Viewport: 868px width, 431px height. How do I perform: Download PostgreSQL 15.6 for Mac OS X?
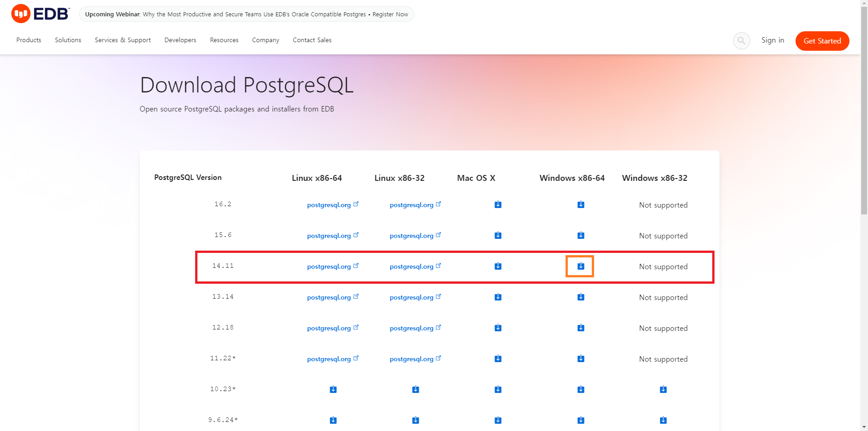coord(498,236)
